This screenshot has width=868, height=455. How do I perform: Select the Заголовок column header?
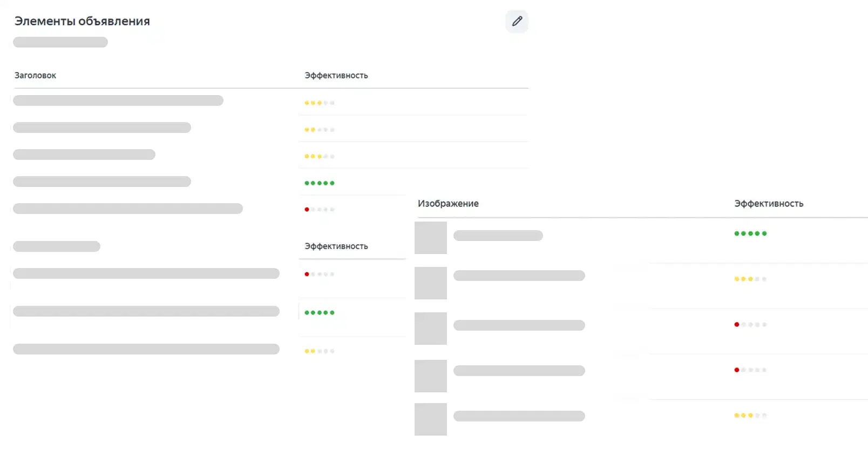point(35,76)
